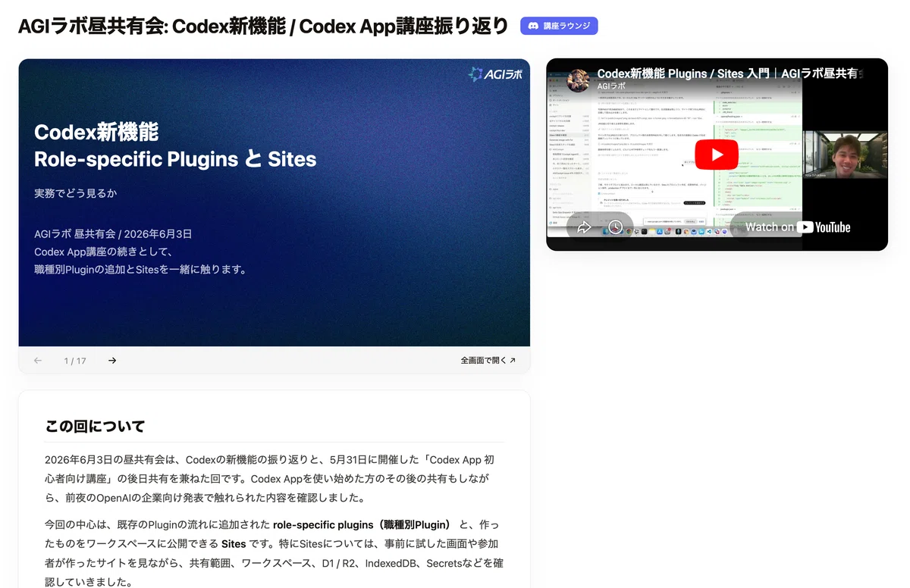Screen dimensions: 910x588
Task: Click the AGIラボ channel avatar on video
Action: coord(579,80)
